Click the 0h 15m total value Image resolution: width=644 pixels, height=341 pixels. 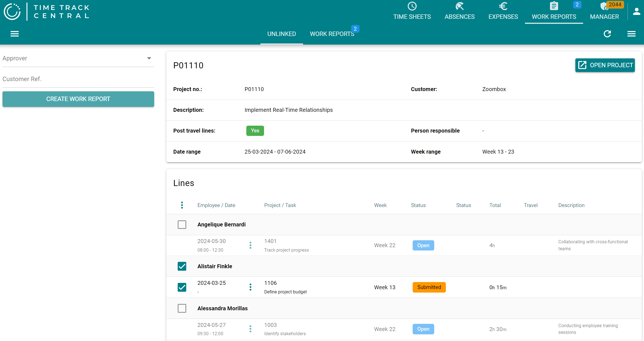pos(498,287)
